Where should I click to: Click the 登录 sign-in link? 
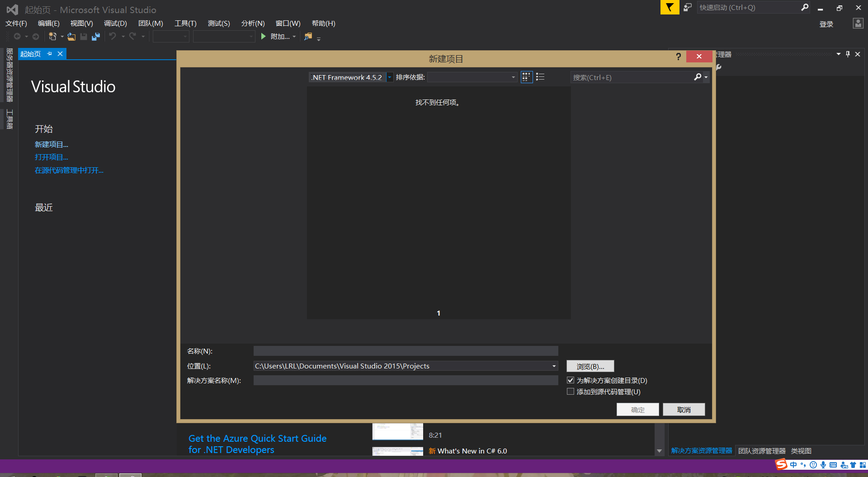pyautogui.click(x=826, y=24)
